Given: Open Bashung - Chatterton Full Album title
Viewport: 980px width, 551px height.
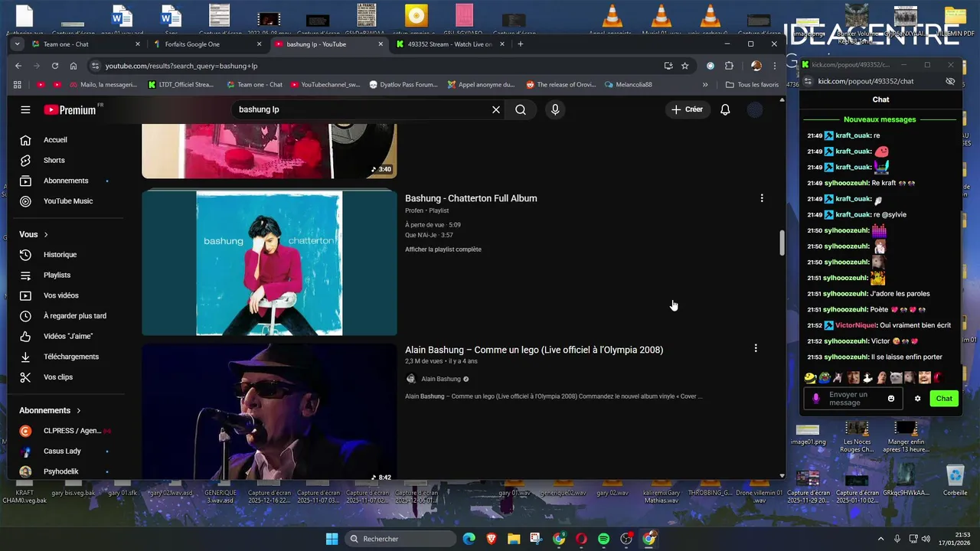Looking at the screenshot, I should [x=471, y=198].
